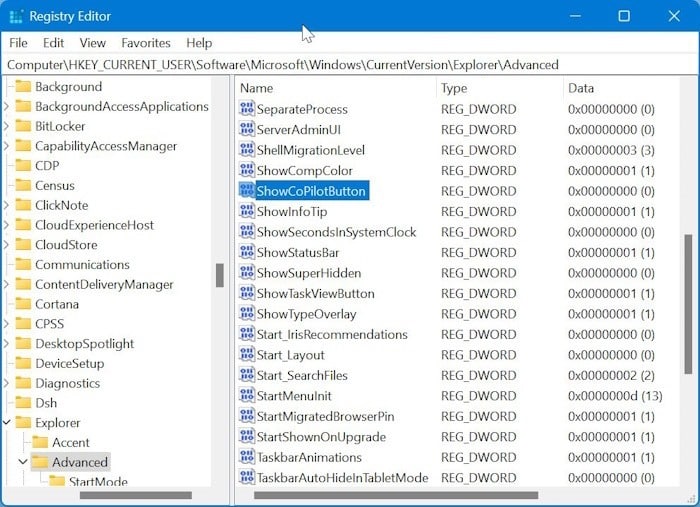Image resolution: width=700 pixels, height=507 pixels.
Task: Click the folder icon next to CDP
Action: 23,166
